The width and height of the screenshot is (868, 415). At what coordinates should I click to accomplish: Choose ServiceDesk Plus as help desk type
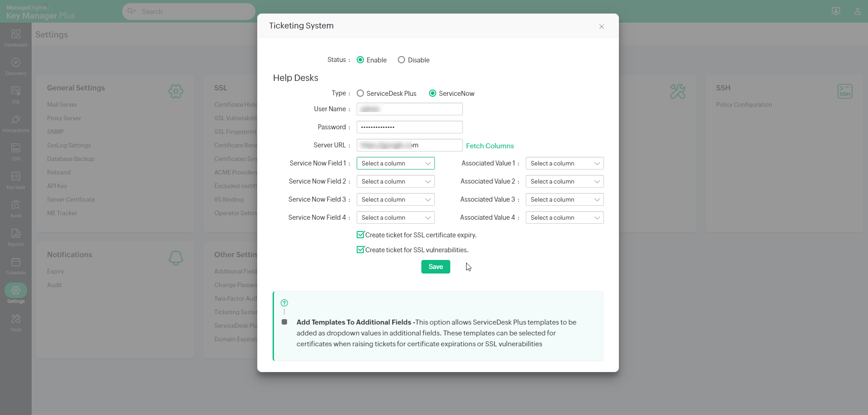click(360, 93)
